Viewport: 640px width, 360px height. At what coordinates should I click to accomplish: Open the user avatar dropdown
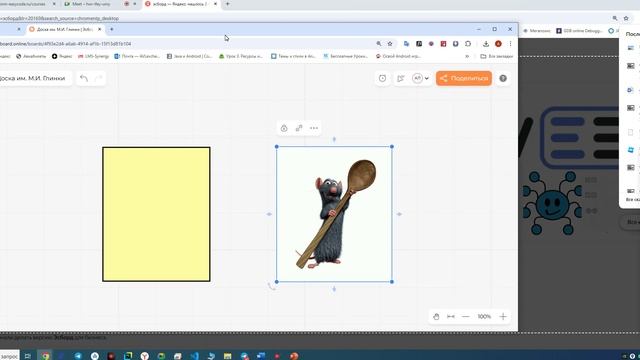(420, 78)
